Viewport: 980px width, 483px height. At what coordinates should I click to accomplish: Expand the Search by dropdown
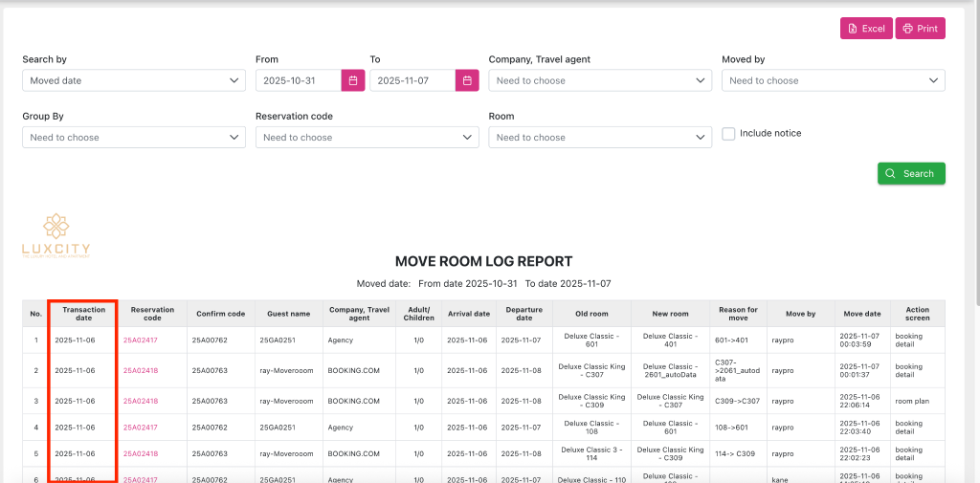[134, 80]
